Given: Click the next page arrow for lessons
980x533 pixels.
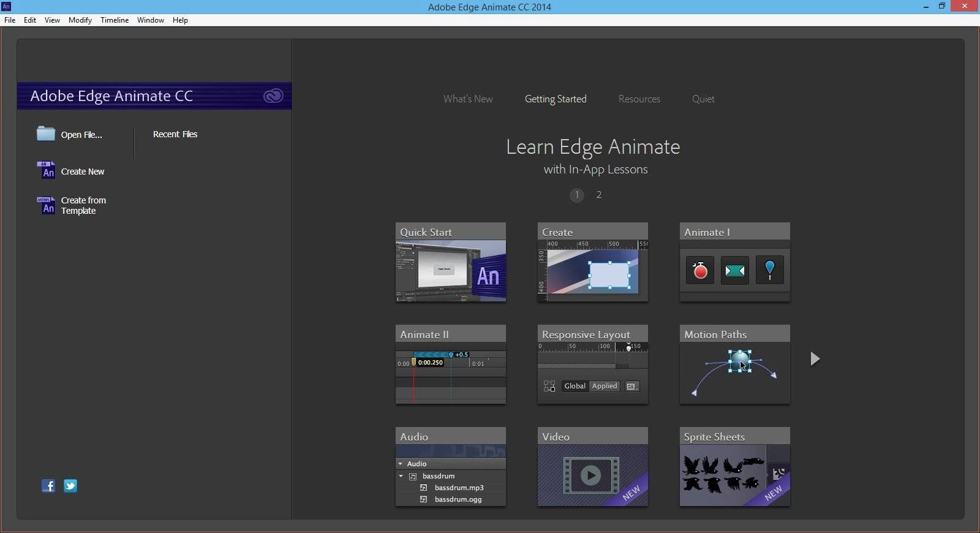Looking at the screenshot, I should 815,359.
